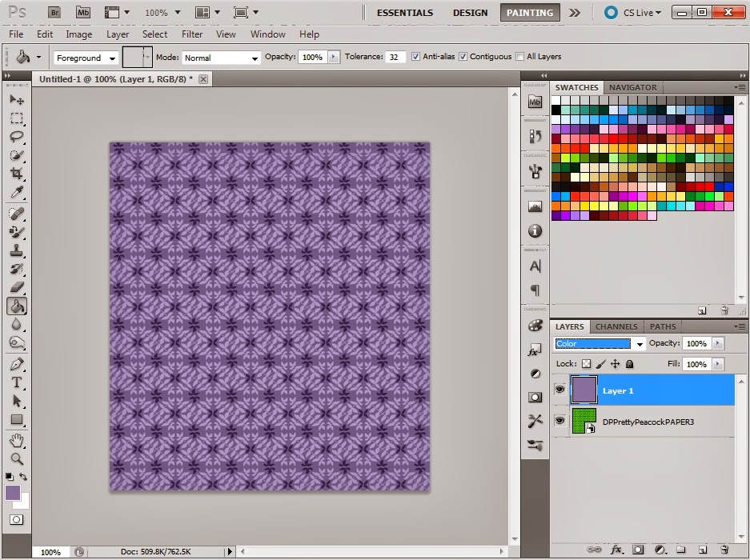The height and width of the screenshot is (560, 750).
Task: Open layer Opacity slider arrow
Action: pos(717,343)
